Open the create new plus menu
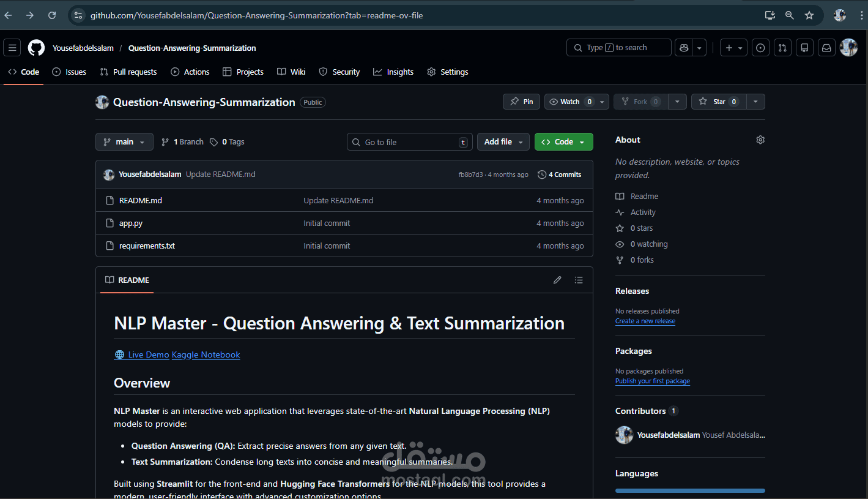 733,48
